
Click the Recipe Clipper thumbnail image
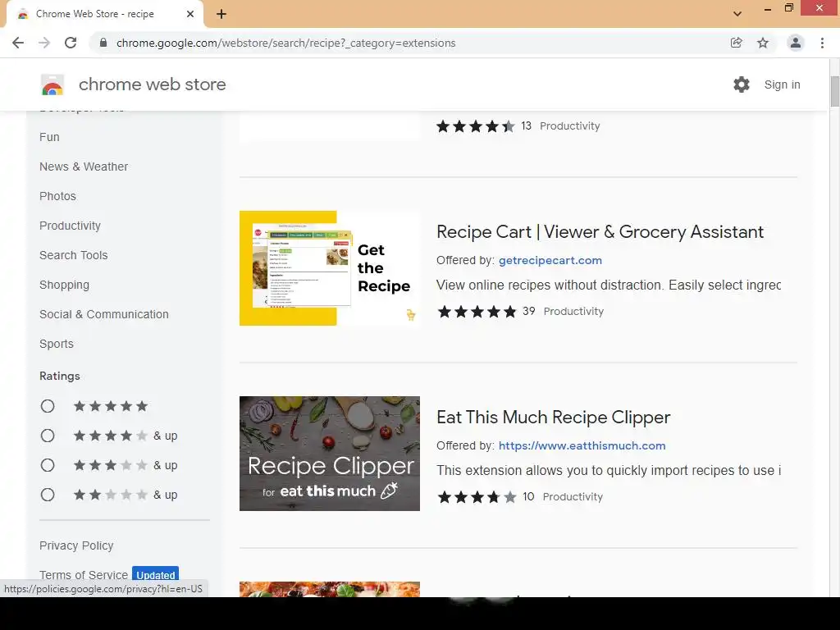coord(330,453)
